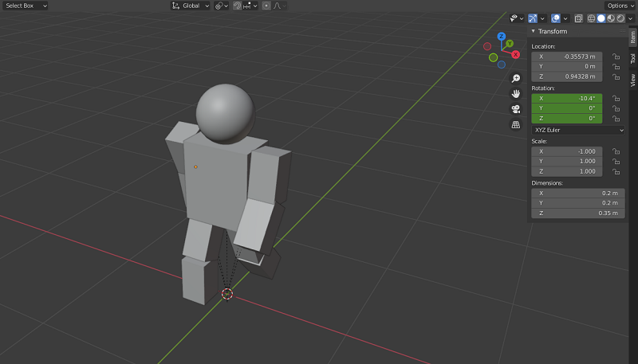Click the negative Z blue circle on gizmo
The image size is (638, 364).
[502, 65]
